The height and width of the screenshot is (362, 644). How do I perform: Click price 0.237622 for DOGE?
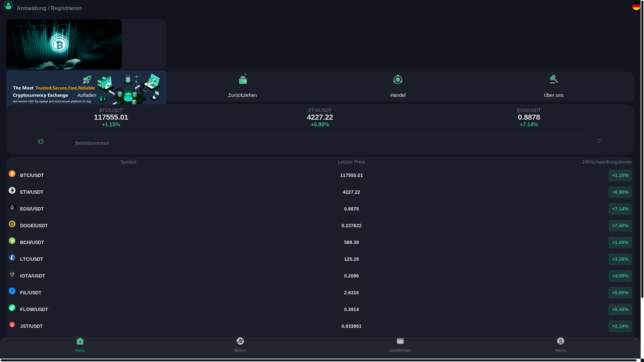coord(352,226)
